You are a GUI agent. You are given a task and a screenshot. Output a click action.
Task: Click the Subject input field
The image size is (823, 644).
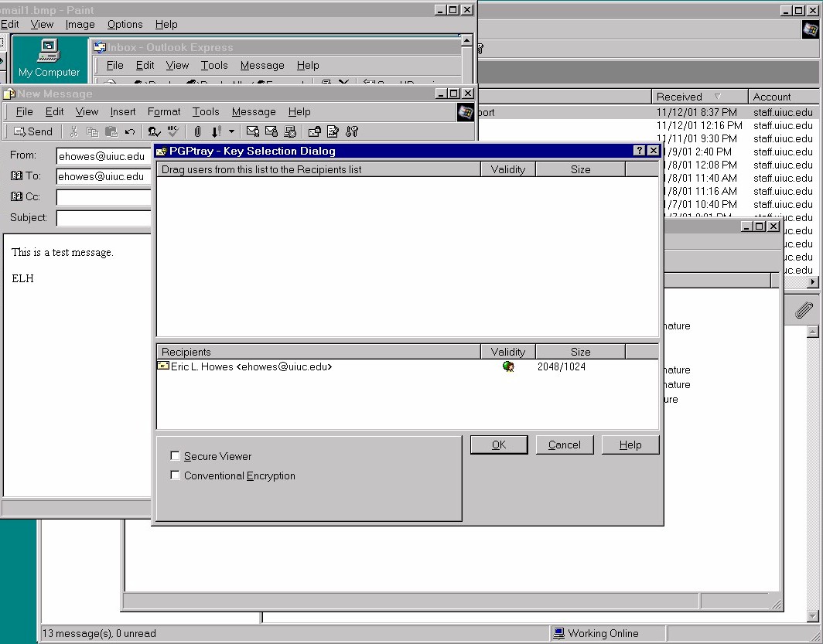[x=104, y=218]
